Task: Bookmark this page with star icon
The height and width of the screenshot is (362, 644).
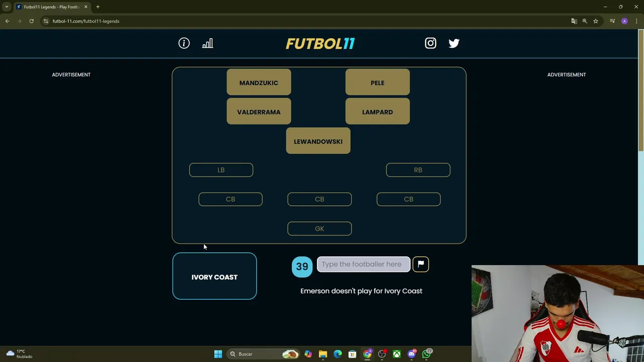Action: (596, 21)
